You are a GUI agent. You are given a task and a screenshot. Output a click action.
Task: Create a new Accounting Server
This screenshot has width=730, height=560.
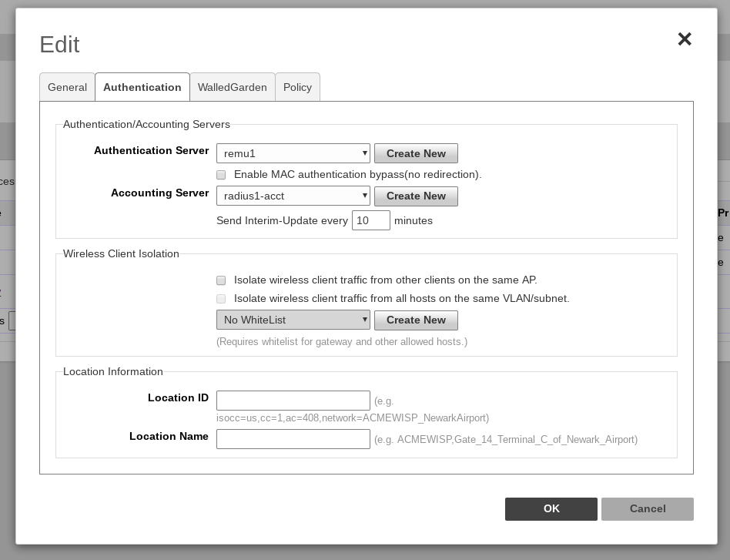pyautogui.click(x=416, y=196)
